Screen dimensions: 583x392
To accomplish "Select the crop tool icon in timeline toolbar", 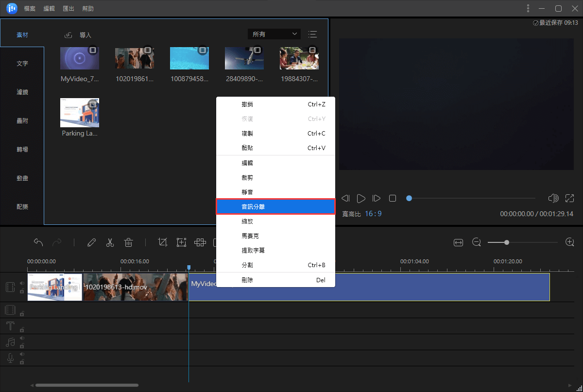I will pyautogui.click(x=163, y=242).
